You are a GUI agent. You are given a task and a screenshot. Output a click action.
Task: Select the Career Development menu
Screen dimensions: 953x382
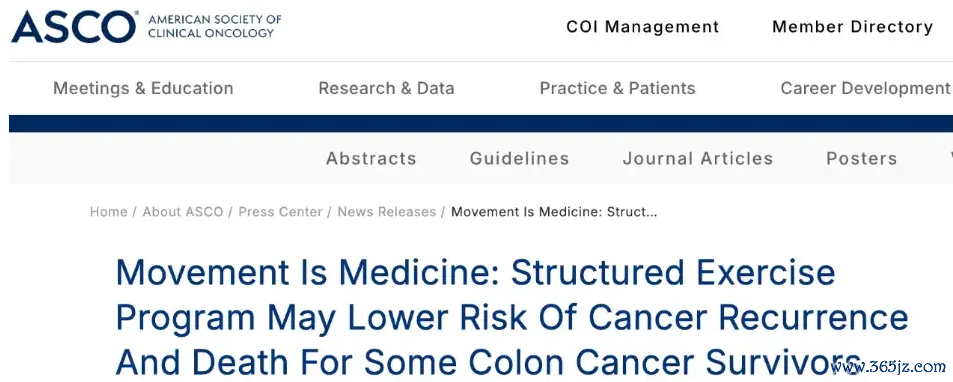865,88
